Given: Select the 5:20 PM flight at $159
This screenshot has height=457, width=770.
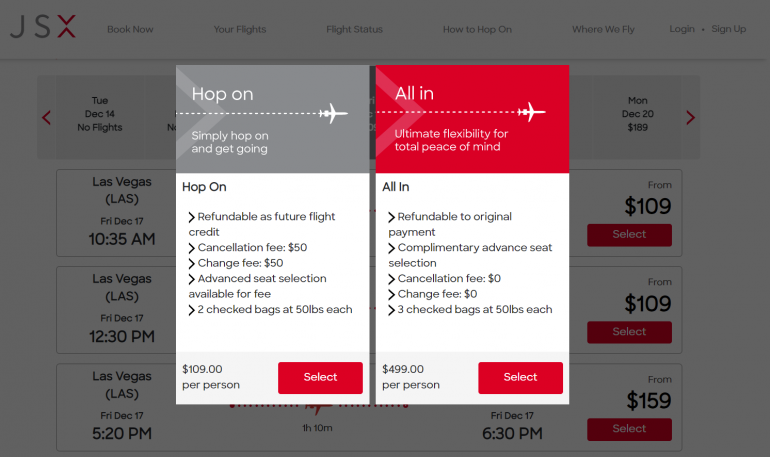Looking at the screenshot, I should (629, 428).
